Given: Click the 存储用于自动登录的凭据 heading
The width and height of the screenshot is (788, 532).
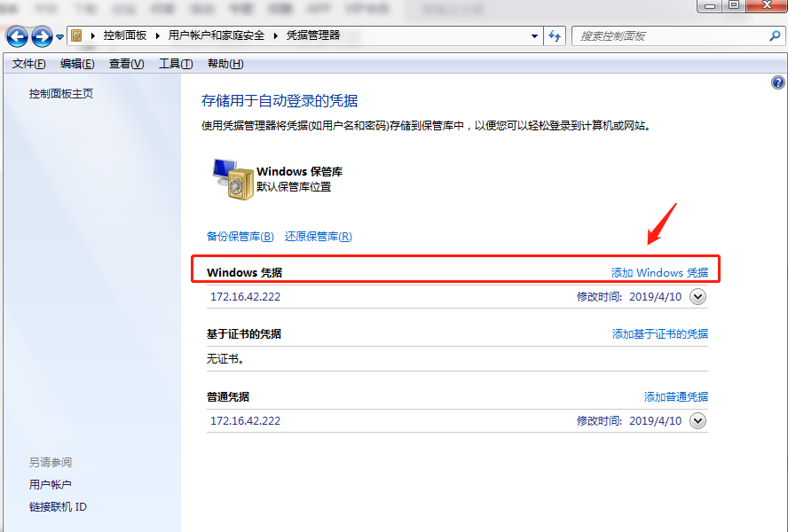Looking at the screenshot, I should point(280,101).
